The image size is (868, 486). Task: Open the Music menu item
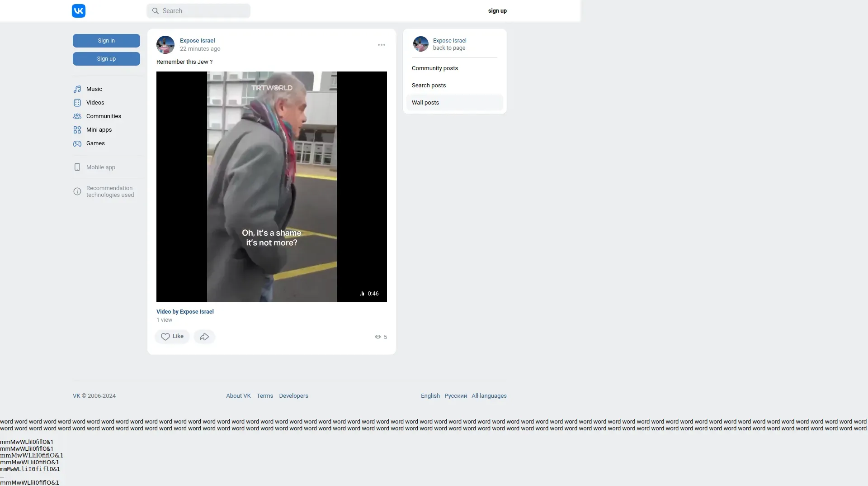click(x=108, y=89)
